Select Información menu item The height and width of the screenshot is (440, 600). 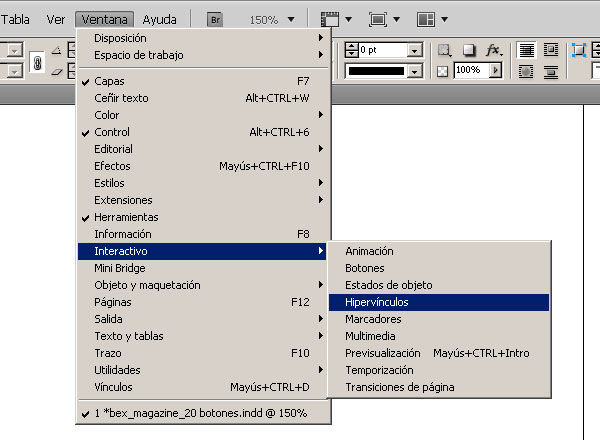[x=202, y=234]
